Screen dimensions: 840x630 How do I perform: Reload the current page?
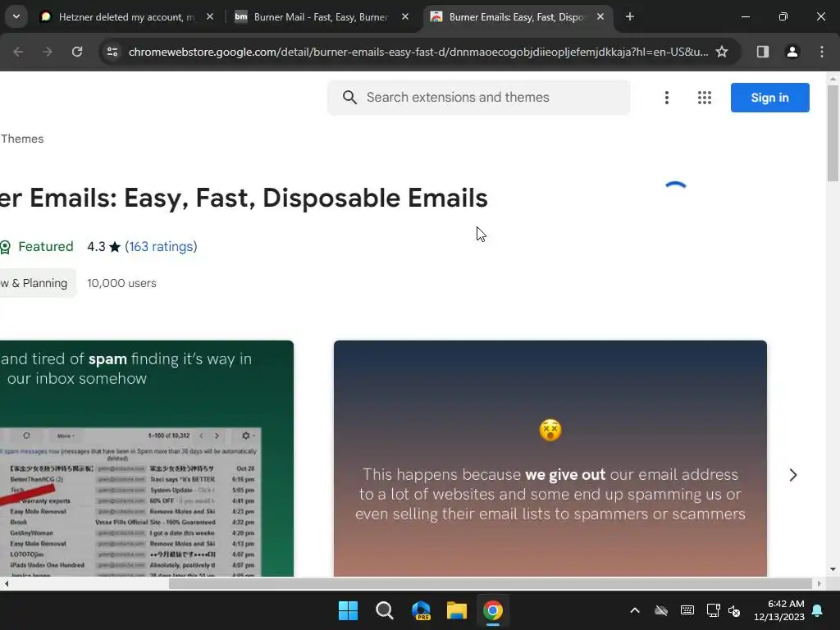(x=77, y=52)
